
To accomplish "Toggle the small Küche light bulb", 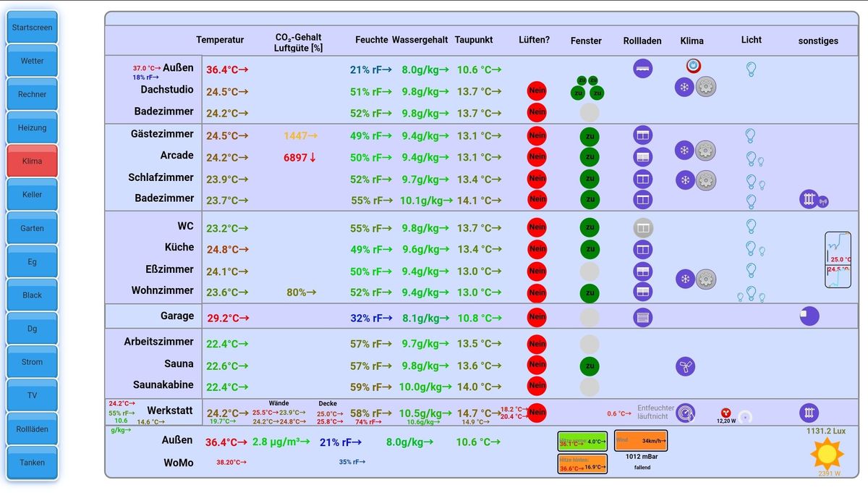I will tap(761, 251).
